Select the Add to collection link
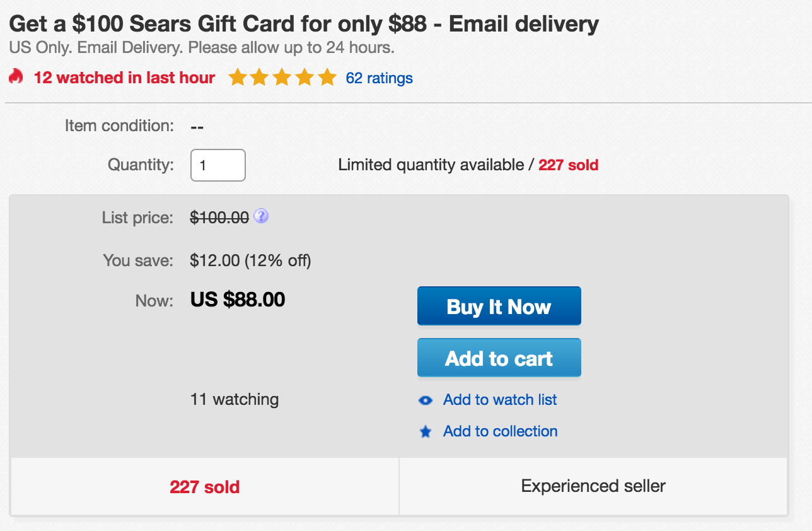This screenshot has width=812, height=531. coord(500,431)
